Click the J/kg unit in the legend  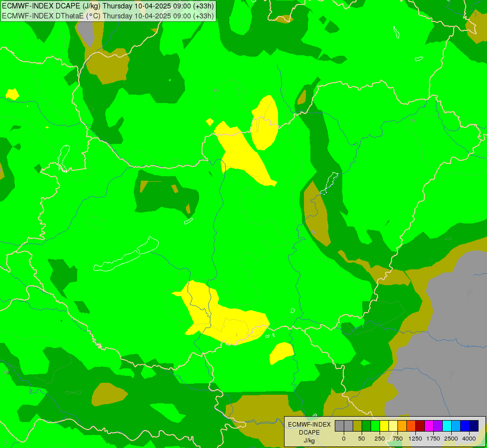click(309, 441)
